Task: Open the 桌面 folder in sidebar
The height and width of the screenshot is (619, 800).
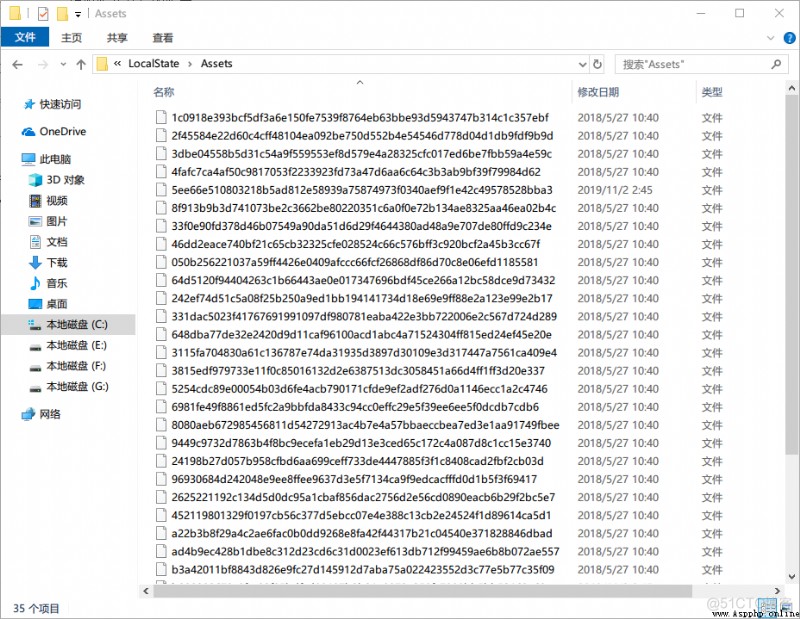Action: click(48, 304)
